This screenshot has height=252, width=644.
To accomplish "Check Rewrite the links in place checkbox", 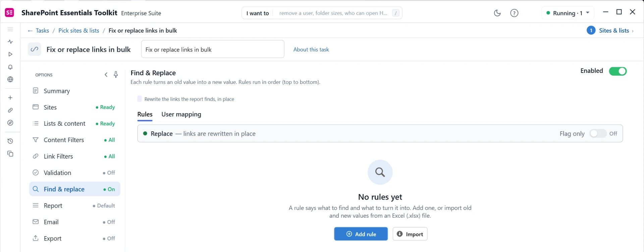I will tap(140, 99).
